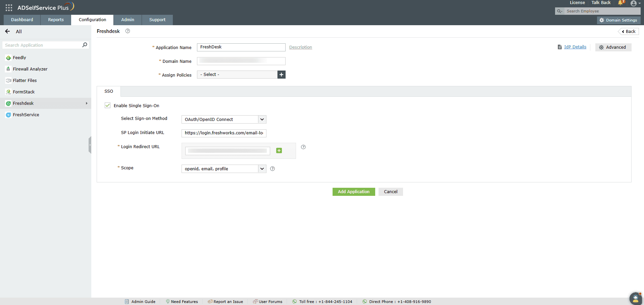The height and width of the screenshot is (305, 644).
Task: Open the FormStack application settings
Action: coord(23,92)
